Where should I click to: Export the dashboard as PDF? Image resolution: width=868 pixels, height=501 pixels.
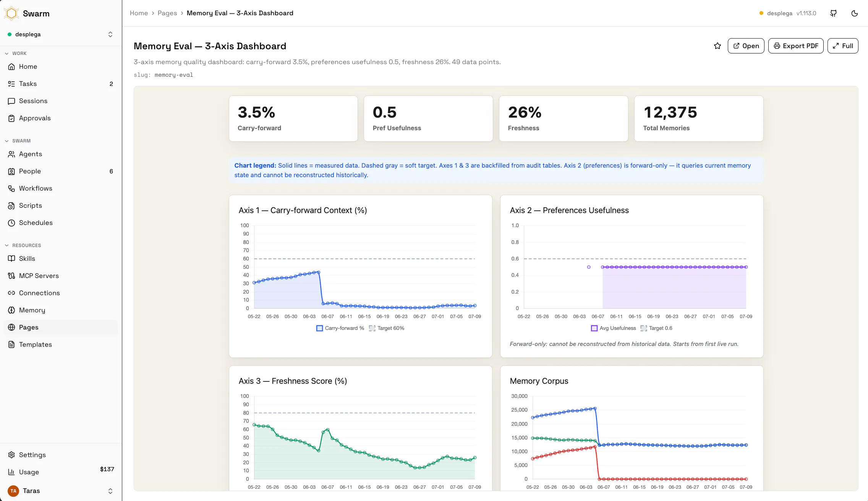point(796,46)
